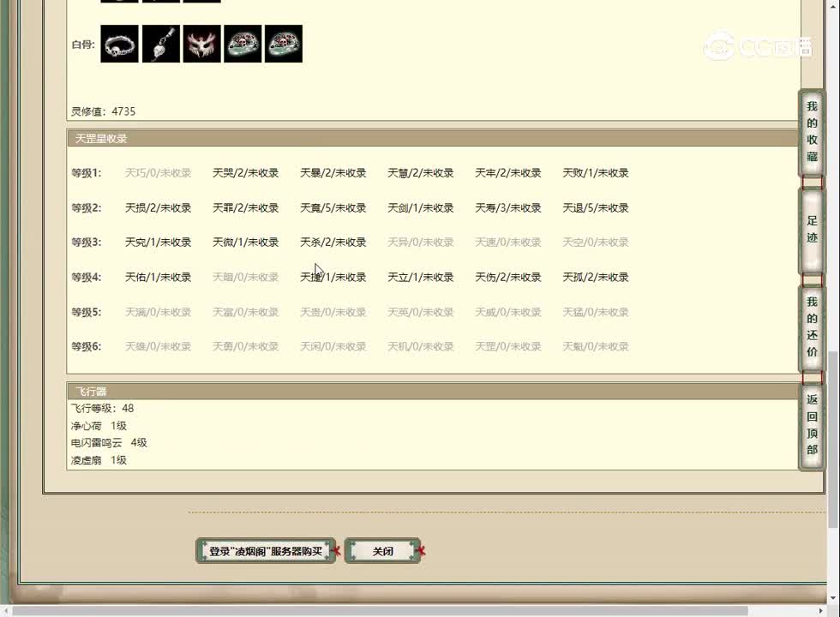Select 天速/0/未收录 entry

tap(507, 242)
